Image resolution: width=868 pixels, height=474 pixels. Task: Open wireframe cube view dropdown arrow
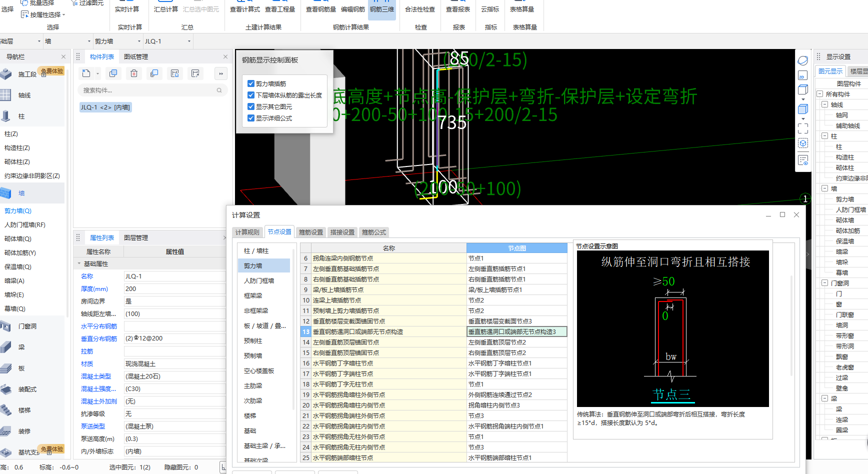click(803, 99)
